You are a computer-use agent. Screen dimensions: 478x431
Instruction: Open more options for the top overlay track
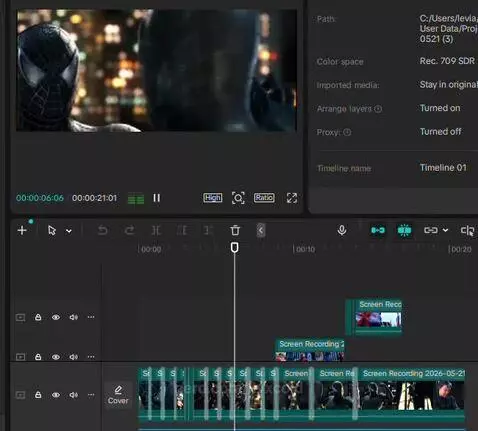point(91,317)
